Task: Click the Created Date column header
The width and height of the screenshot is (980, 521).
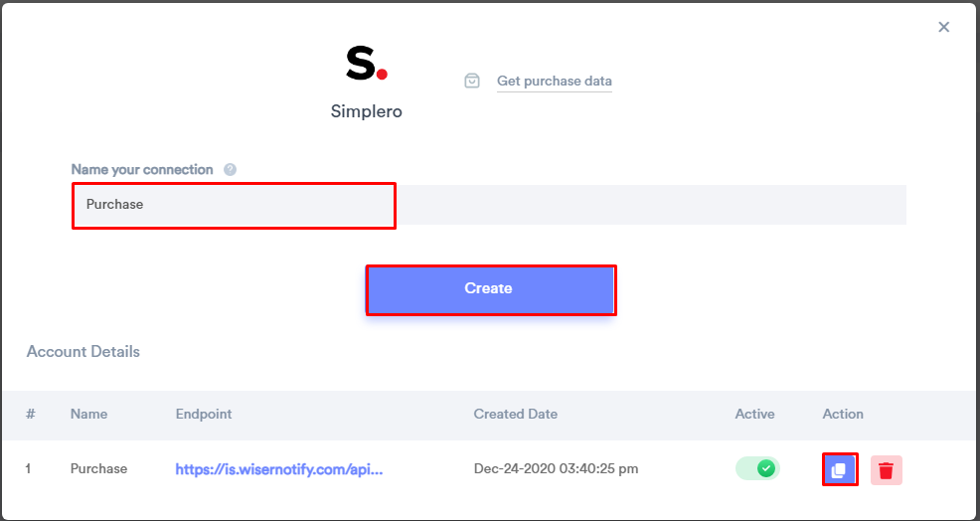Action: (516, 414)
